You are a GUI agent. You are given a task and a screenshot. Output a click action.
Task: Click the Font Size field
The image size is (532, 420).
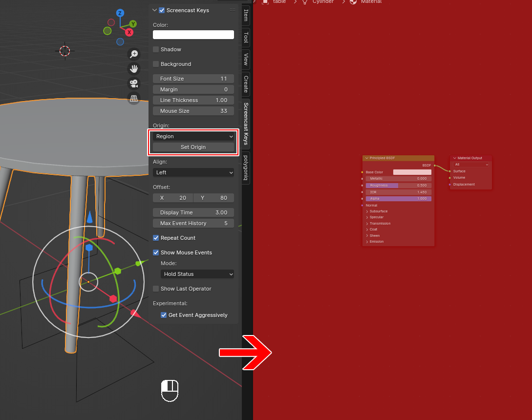click(193, 79)
